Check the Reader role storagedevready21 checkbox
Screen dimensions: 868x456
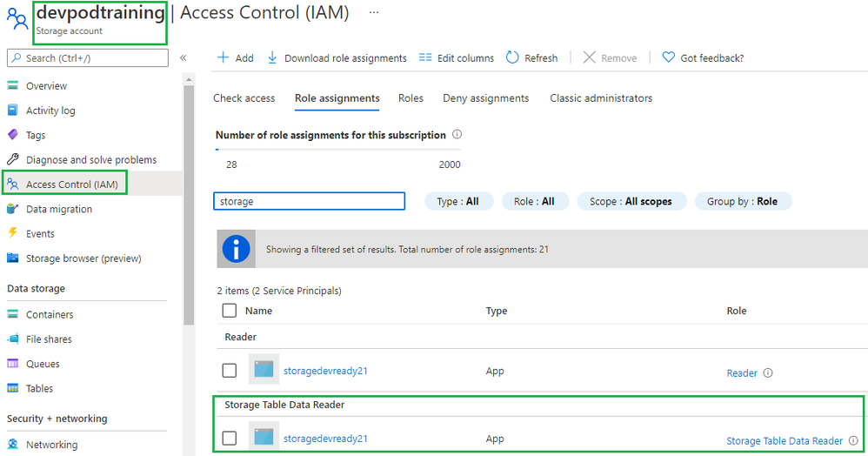point(230,371)
